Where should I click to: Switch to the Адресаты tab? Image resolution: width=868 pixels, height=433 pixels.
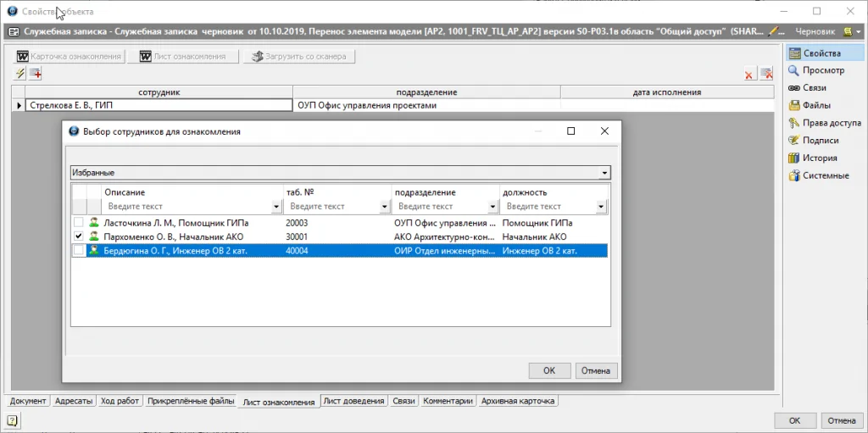74,401
